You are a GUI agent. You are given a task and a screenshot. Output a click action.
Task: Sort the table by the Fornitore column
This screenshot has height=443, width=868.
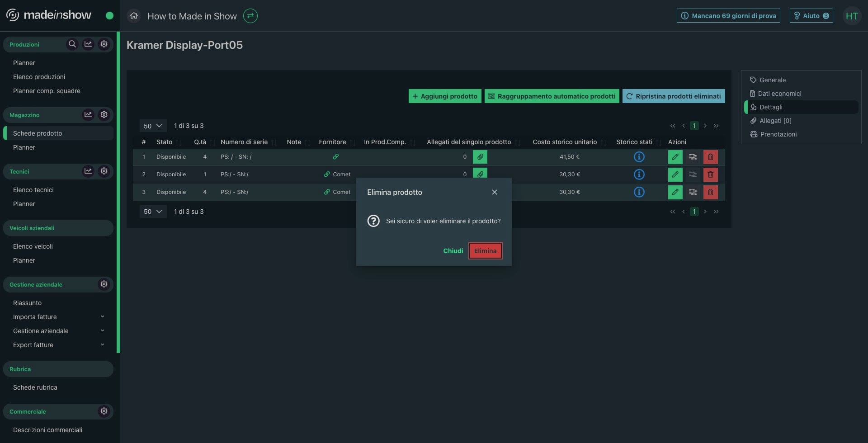point(337,142)
